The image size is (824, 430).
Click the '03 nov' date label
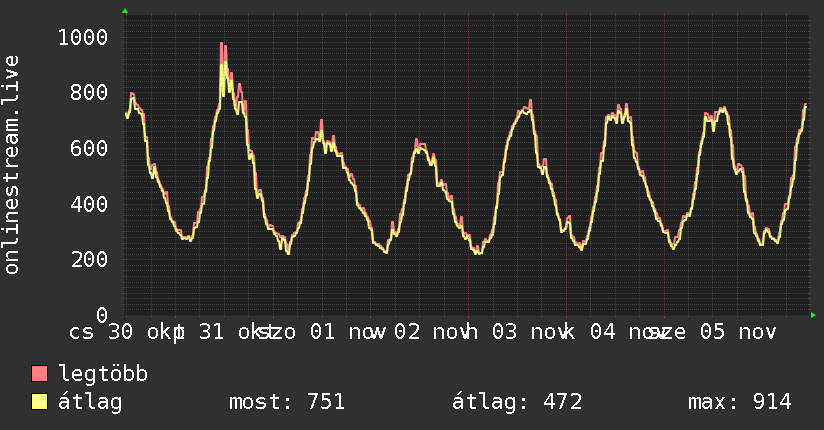[x=531, y=332]
